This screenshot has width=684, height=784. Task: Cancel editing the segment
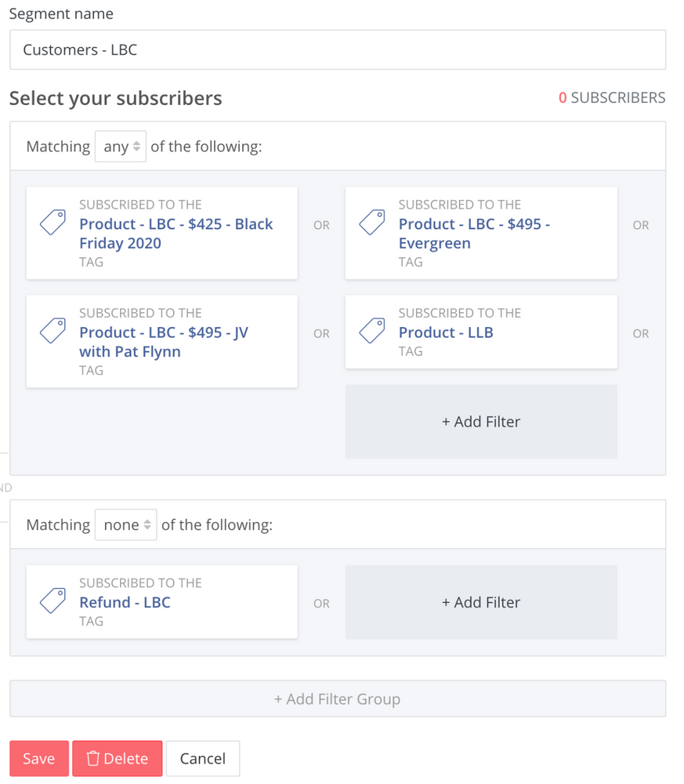203,758
